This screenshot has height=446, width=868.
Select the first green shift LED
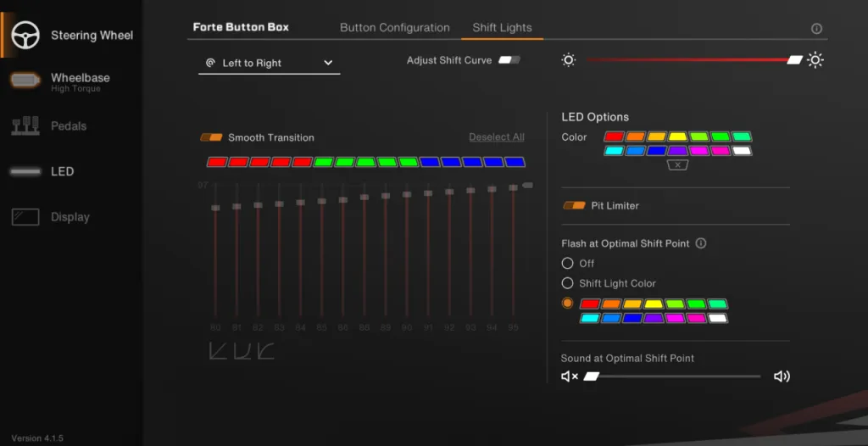pyautogui.click(x=324, y=162)
